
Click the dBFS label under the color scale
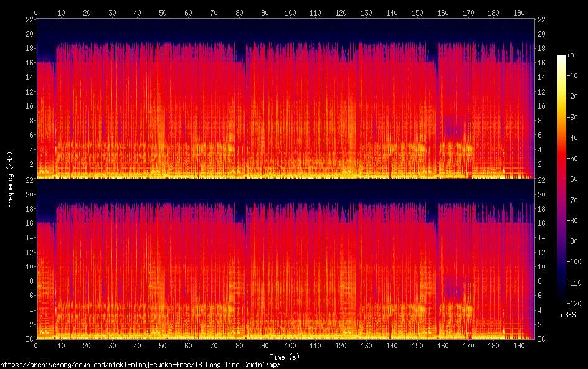tap(568, 315)
